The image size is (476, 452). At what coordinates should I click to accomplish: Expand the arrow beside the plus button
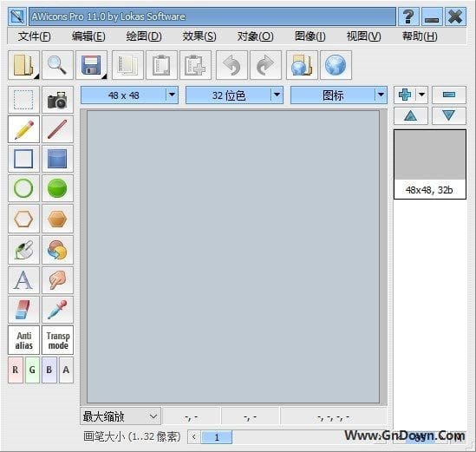[x=421, y=95]
